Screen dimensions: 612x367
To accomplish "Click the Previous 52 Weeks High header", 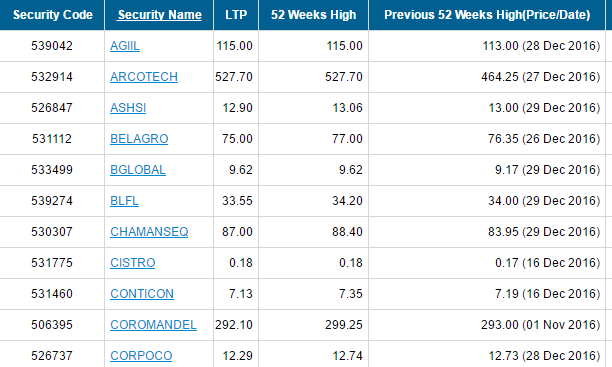I will point(487,15).
